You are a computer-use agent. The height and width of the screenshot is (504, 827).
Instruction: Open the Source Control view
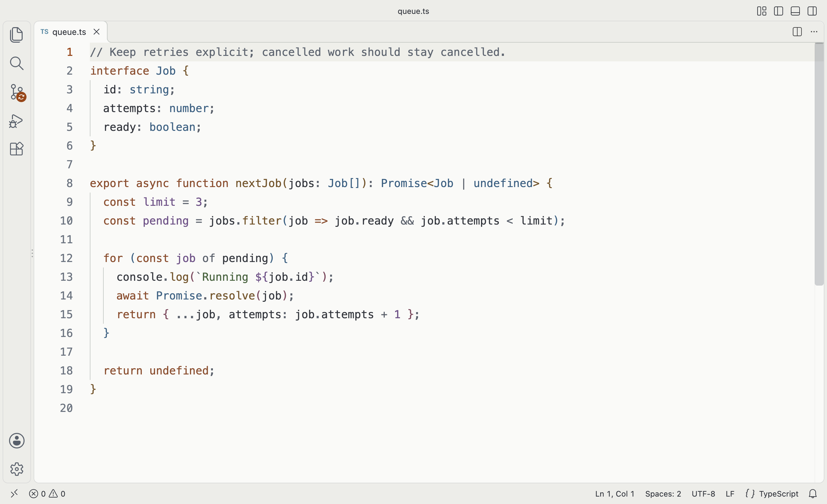(x=17, y=92)
